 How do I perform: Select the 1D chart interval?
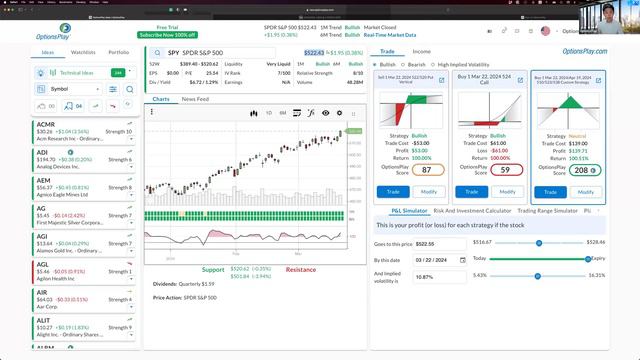pyautogui.click(x=269, y=113)
